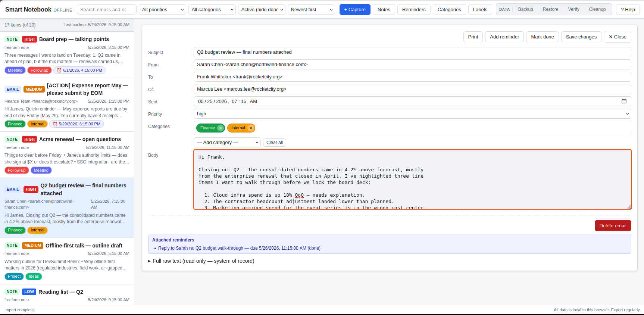Image resolution: width=644 pixels, height=315 pixels.
Task: Open the Categories manager
Action: coord(449,10)
